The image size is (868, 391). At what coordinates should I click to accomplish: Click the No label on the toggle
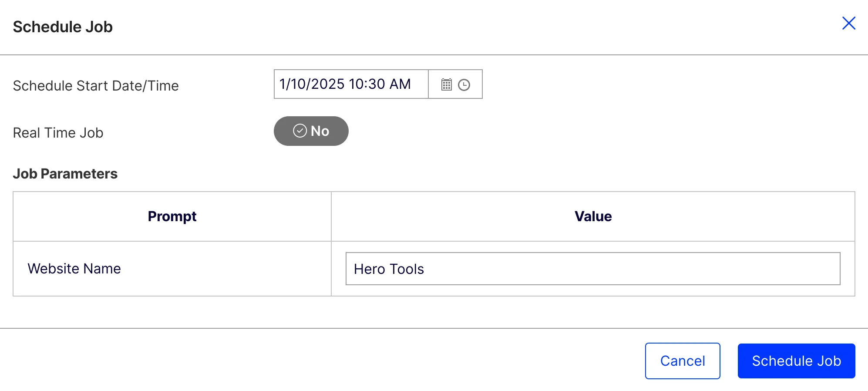tap(320, 131)
